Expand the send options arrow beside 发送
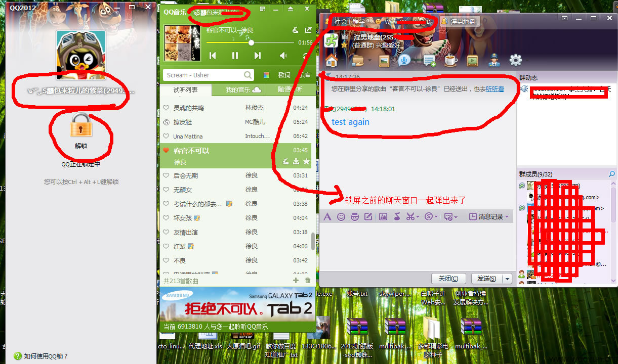The width and height of the screenshot is (618, 364). click(x=507, y=279)
